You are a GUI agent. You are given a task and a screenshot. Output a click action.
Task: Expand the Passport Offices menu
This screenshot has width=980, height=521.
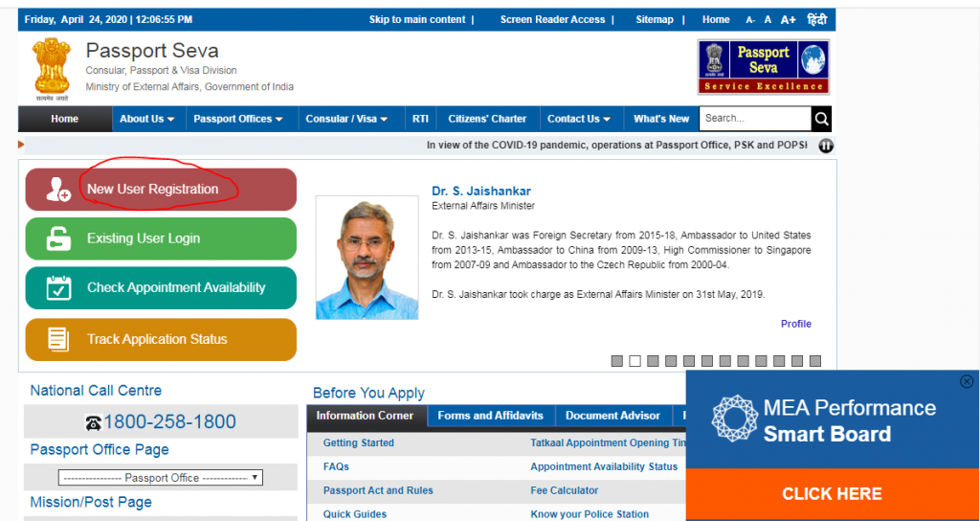tap(238, 119)
